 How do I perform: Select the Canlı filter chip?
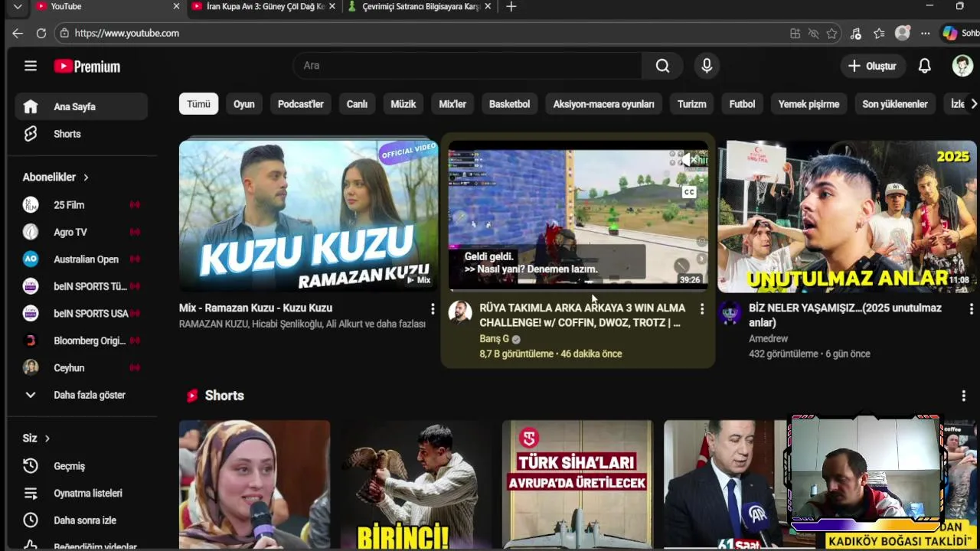point(357,104)
